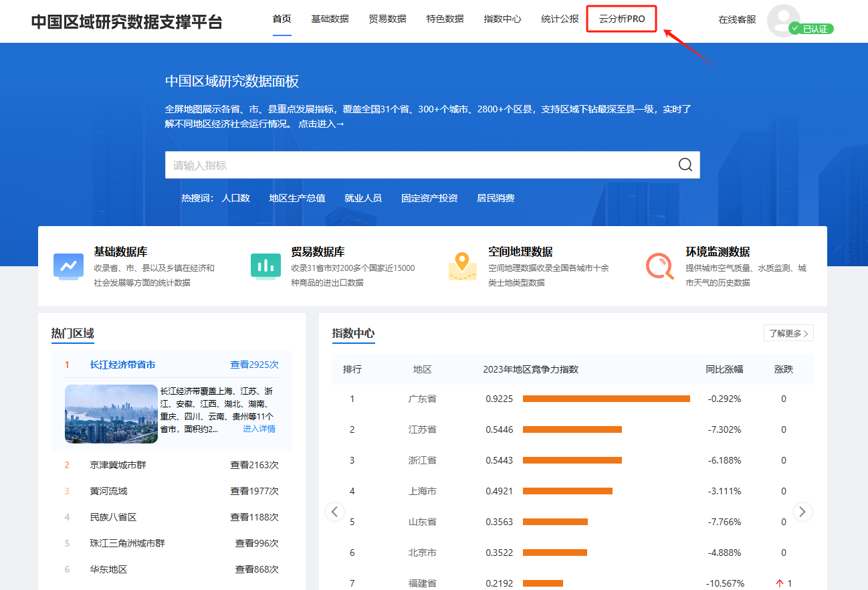Screen dimensions: 868x590
Task: Open the 长江经济带省市 hot region title
Action: 122,365
